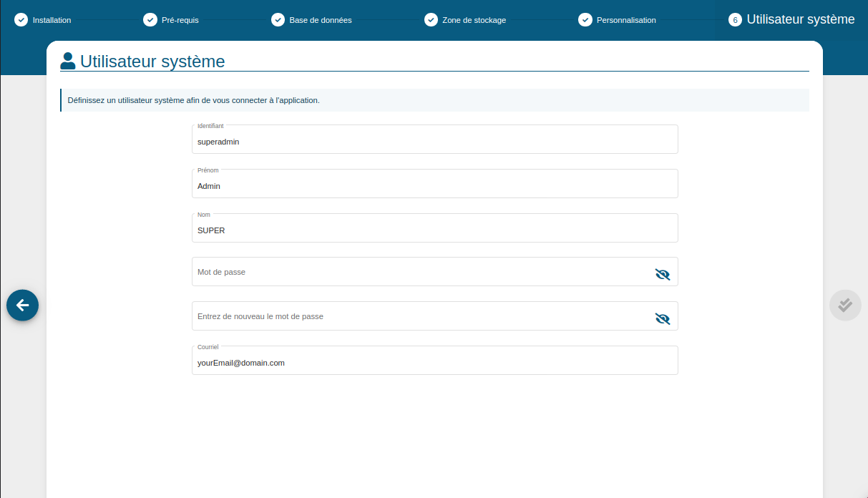Click the check icon beside Personnalisation
This screenshot has height=498, width=868.
click(587, 19)
